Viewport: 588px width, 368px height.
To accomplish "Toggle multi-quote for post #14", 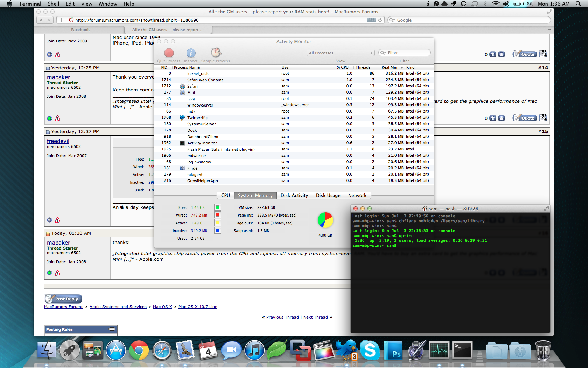I will point(543,117).
